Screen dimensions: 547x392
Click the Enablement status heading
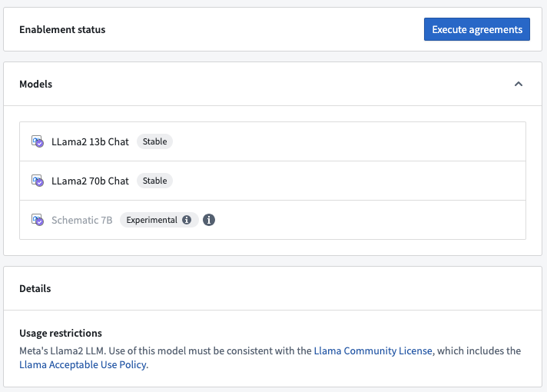click(x=62, y=30)
